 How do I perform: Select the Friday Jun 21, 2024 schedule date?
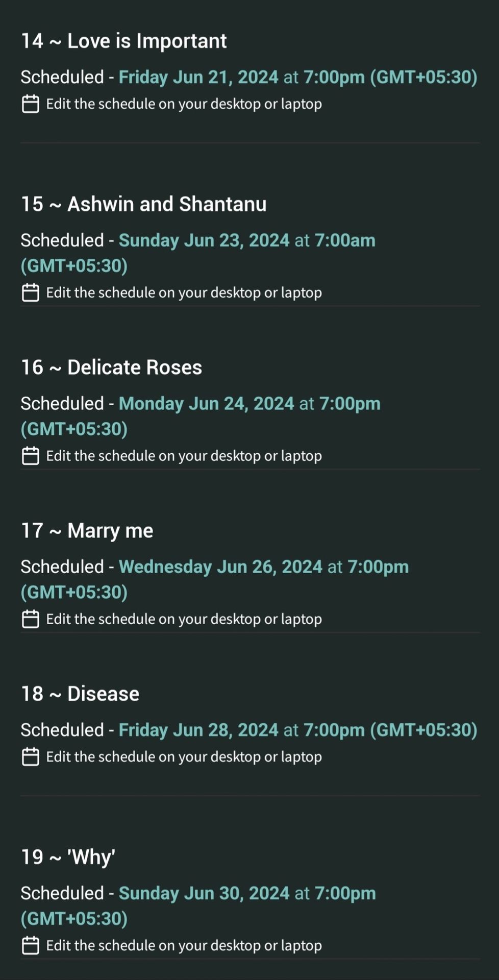198,77
